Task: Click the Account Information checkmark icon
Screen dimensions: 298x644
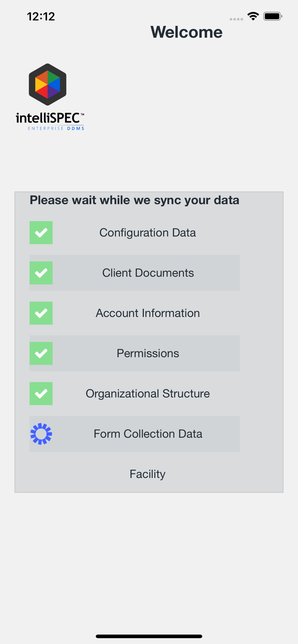Action: click(x=41, y=313)
